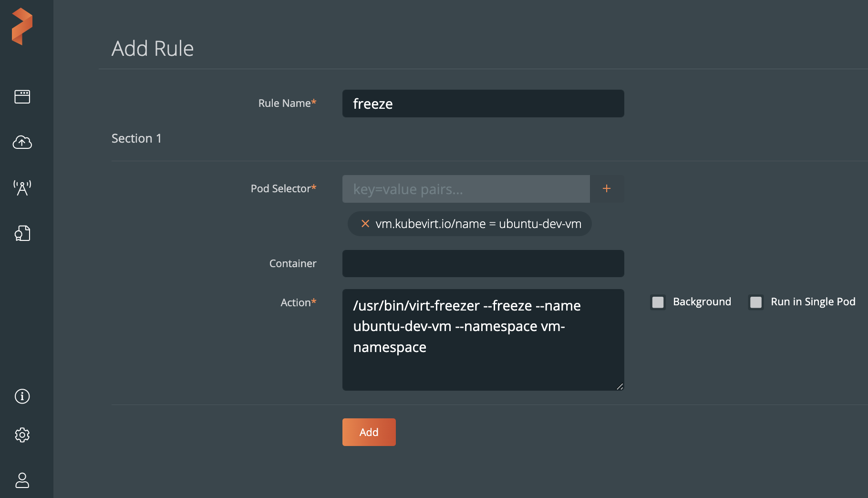Click the plus icon to add pod selector

(607, 189)
